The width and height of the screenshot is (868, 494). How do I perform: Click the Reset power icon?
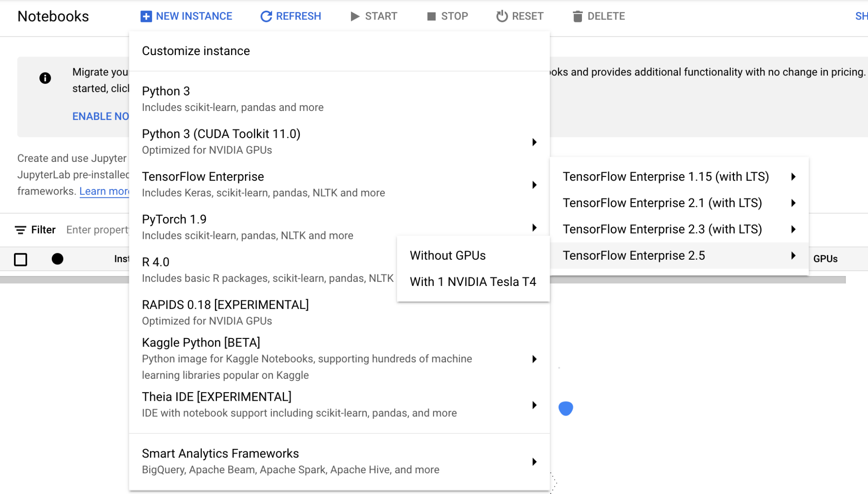[x=502, y=16]
